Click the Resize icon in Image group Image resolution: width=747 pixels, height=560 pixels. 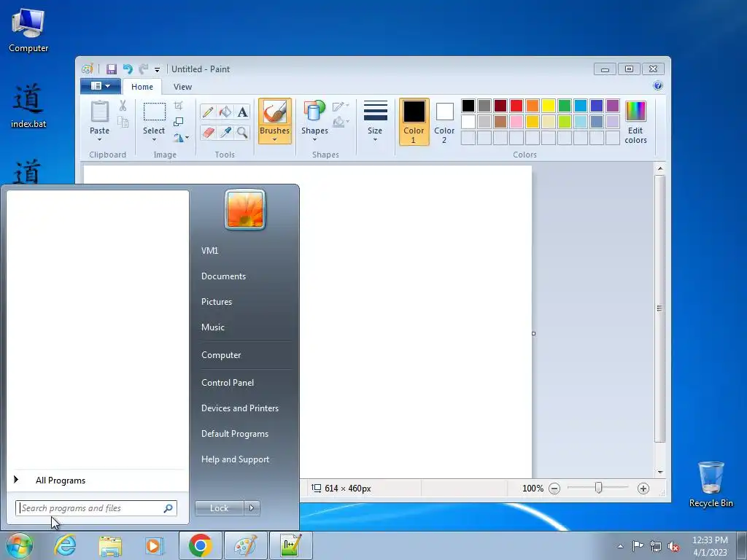click(x=178, y=122)
